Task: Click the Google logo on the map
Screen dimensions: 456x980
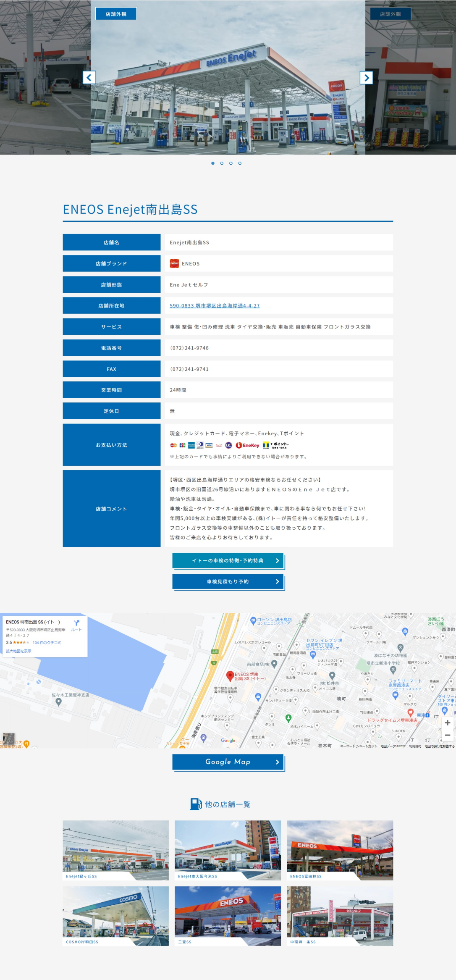Action: click(228, 741)
